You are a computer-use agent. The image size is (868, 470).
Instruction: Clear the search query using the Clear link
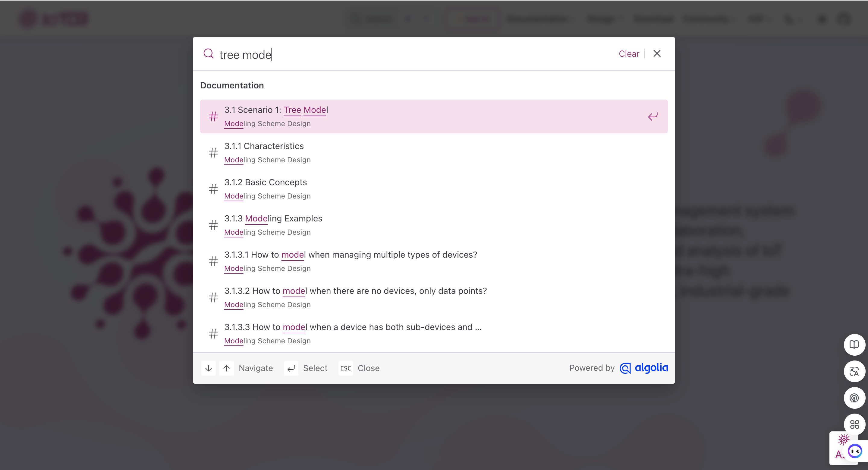(x=628, y=54)
